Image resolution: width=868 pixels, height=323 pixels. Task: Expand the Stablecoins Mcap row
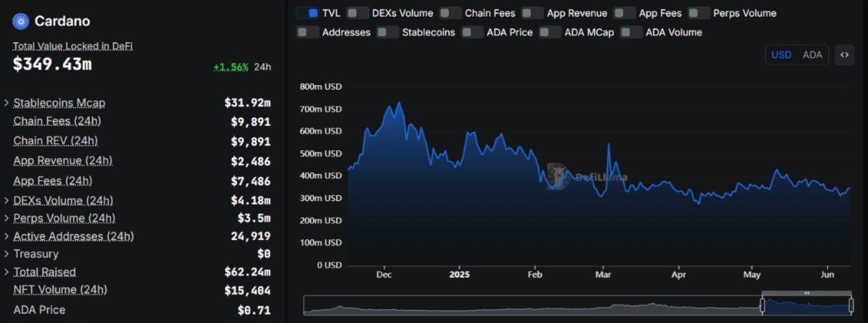7,103
